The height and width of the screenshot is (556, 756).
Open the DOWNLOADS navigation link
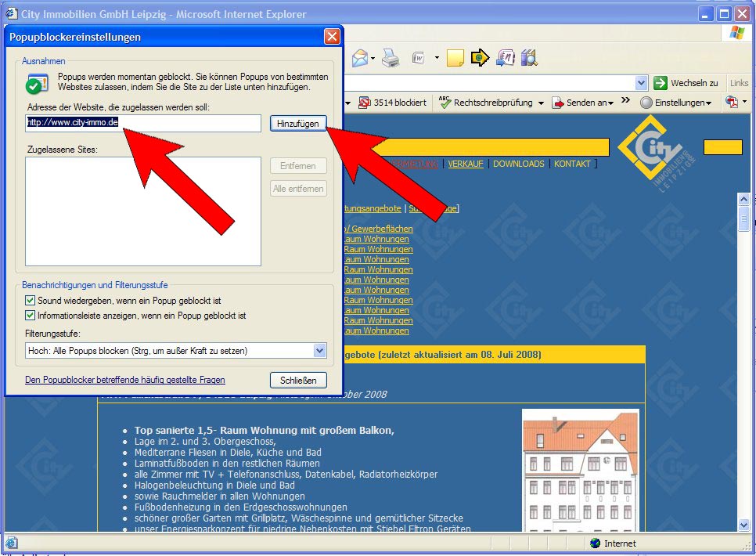coord(518,164)
